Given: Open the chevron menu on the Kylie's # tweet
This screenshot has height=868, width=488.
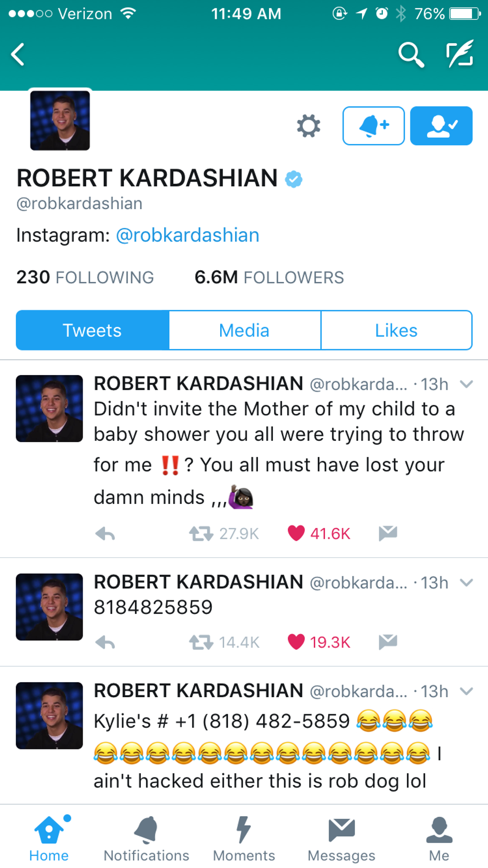Looking at the screenshot, I should [466, 691].
